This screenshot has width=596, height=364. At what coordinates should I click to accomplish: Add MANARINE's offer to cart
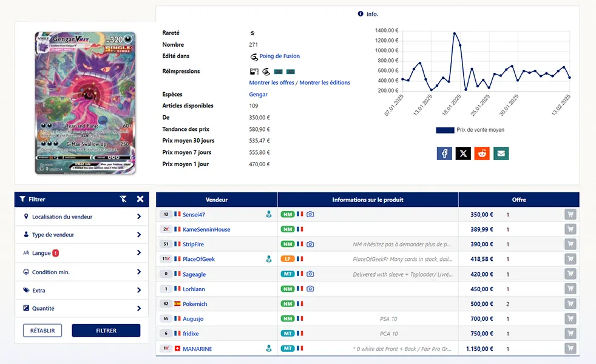[570, 348]
